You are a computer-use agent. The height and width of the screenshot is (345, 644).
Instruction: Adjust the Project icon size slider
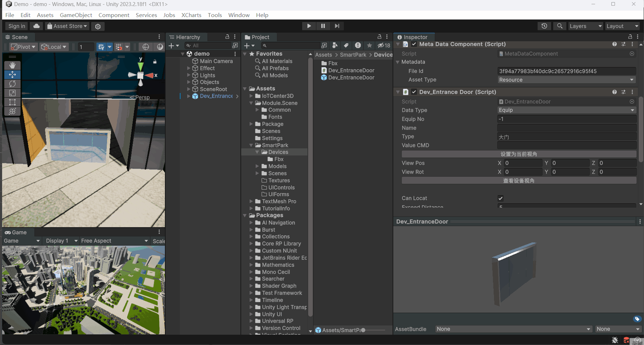(363, 330)
